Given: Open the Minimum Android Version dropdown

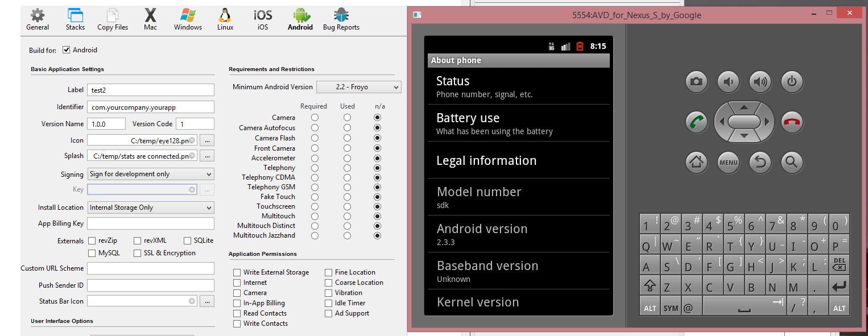Looking at the screenshot, I should 358,87.
